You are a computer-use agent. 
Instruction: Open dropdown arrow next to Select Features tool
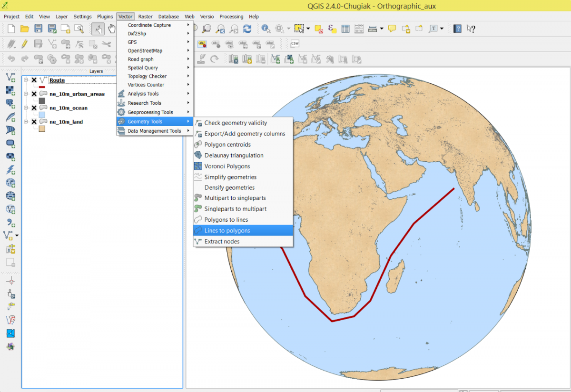click(307, 29)
